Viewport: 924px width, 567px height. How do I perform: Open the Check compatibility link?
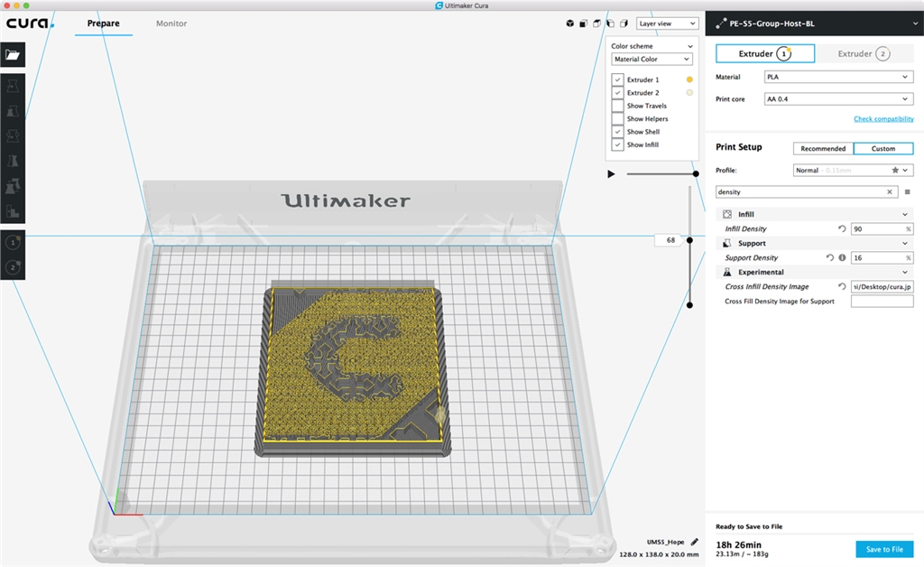coord(883,119)
